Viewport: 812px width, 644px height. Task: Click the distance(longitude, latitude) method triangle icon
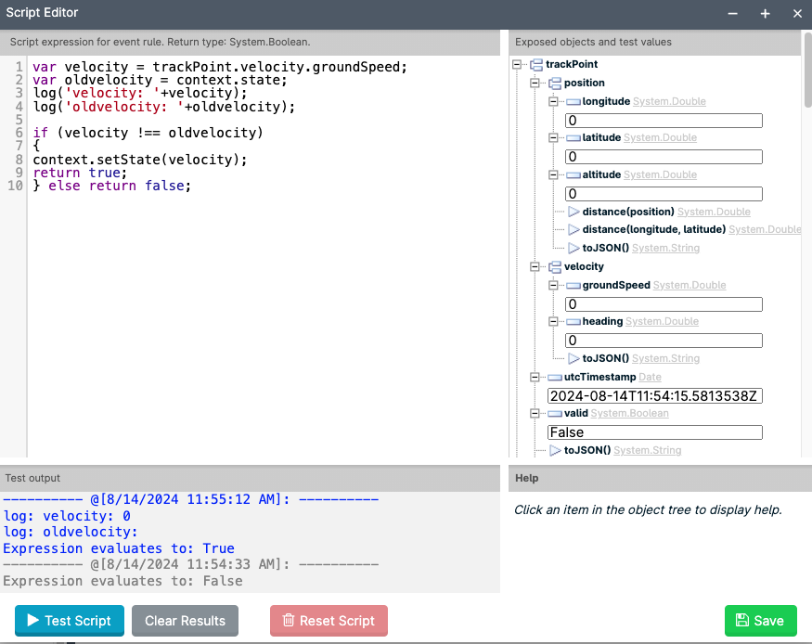coord(574,229)
